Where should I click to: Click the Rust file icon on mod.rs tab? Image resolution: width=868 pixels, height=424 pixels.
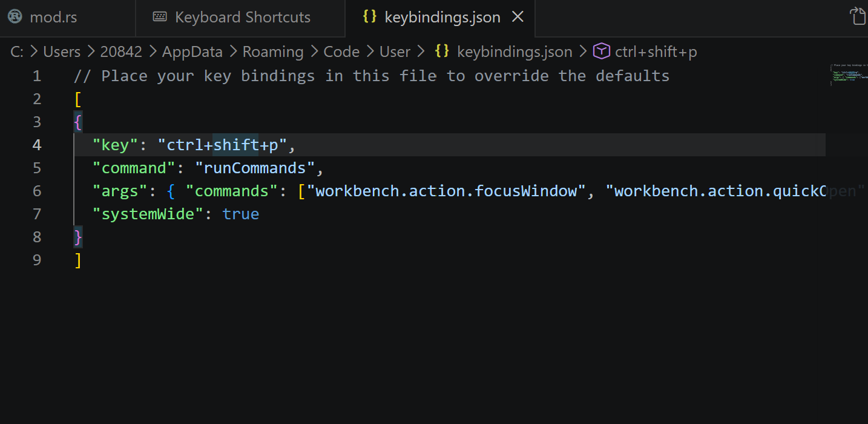coord(15,17)
